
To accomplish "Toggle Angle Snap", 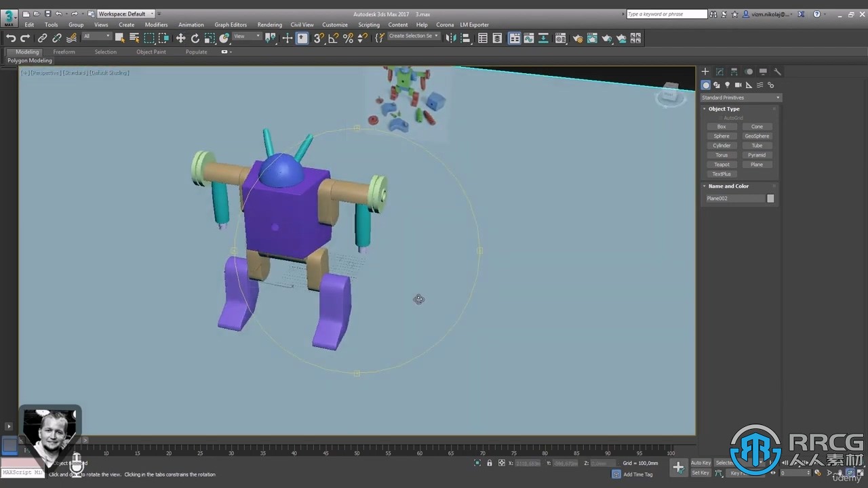I will (333, 39).
